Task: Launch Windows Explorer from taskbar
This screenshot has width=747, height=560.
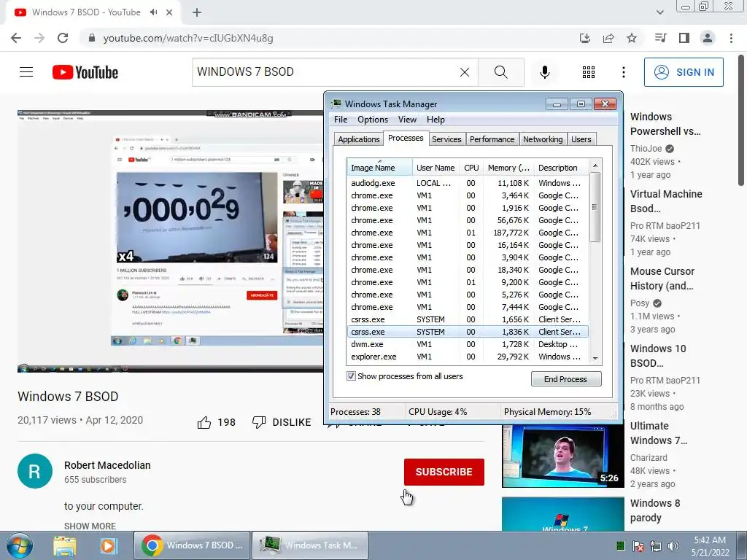Action: tap(64, 545)
